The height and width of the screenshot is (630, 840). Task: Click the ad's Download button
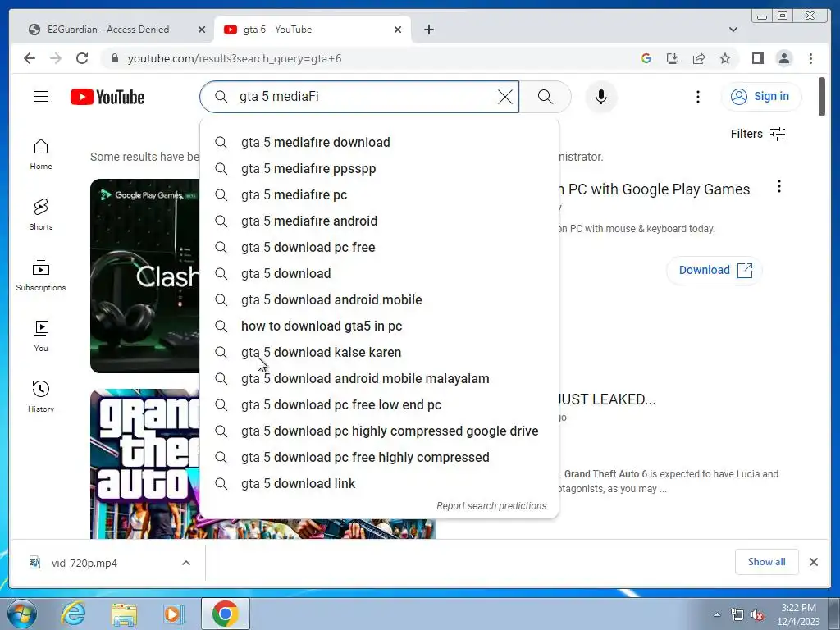coord(714,270)
